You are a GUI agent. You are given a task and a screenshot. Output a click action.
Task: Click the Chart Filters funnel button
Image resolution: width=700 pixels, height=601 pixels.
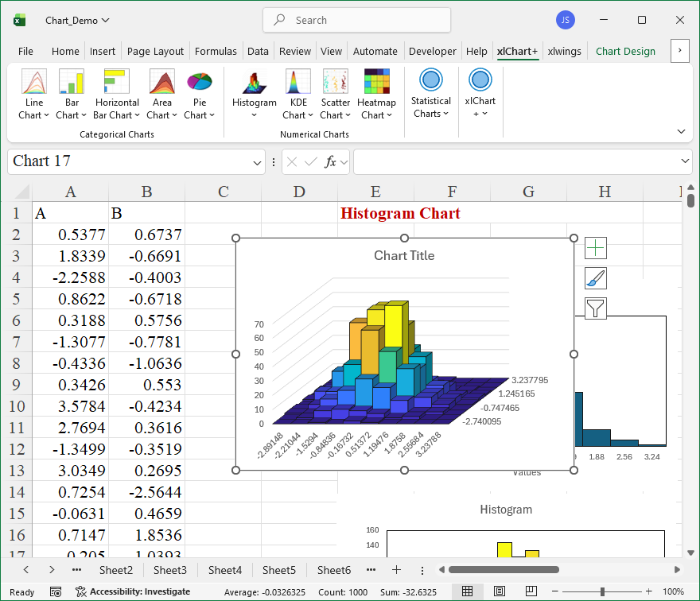click(596, 308)
